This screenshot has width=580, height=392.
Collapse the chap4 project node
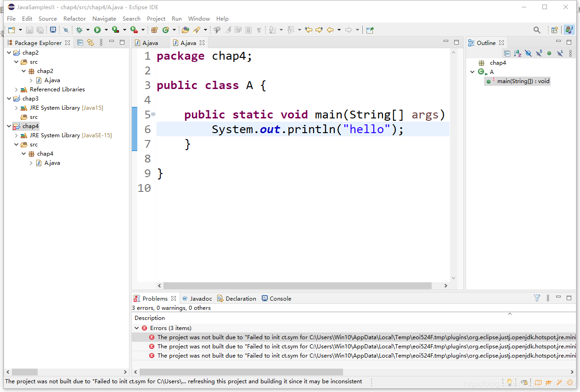(x=9, y=126)
